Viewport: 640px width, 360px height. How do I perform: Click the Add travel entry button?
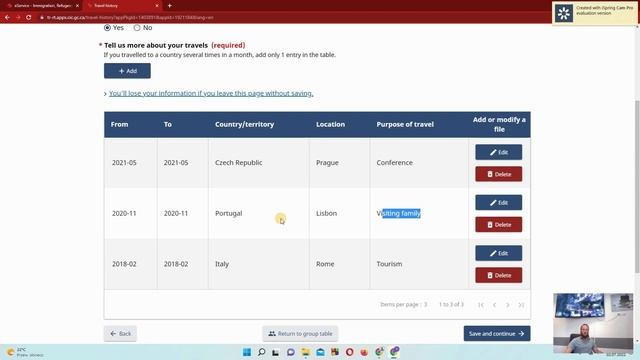point(127,71)
